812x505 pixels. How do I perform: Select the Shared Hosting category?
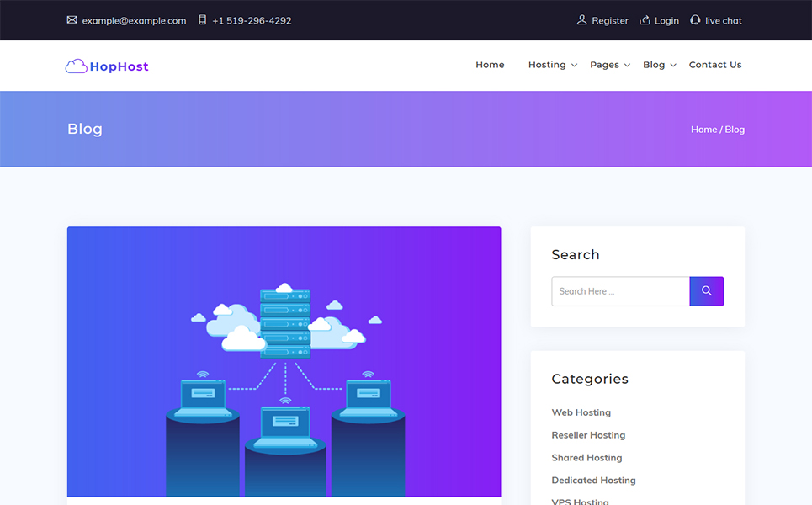point(586,458)
